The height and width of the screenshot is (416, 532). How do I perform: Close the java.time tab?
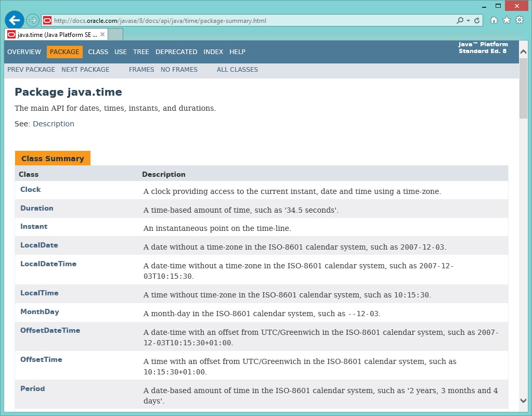pyautogui.click(x=102, y=34)
